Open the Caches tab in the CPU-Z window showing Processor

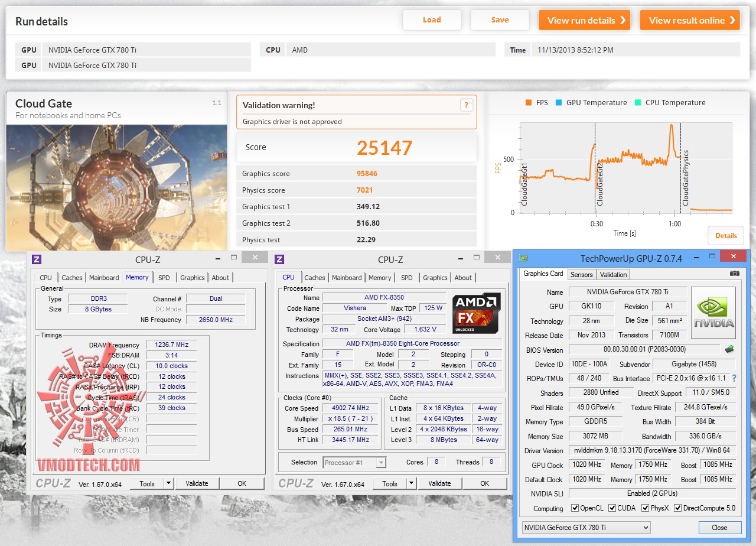[x=315, y=278]
